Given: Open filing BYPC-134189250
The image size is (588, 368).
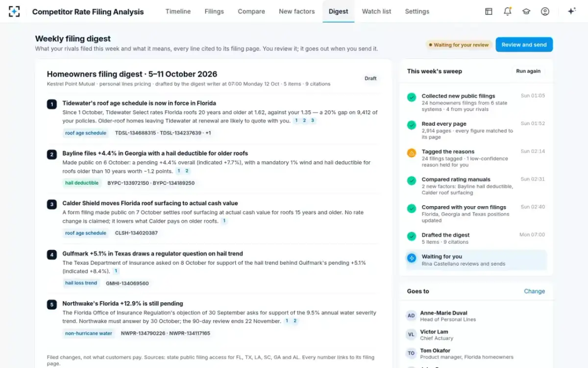Looking at the screenshot, I should pyautogui.click(x=174, y=183).
